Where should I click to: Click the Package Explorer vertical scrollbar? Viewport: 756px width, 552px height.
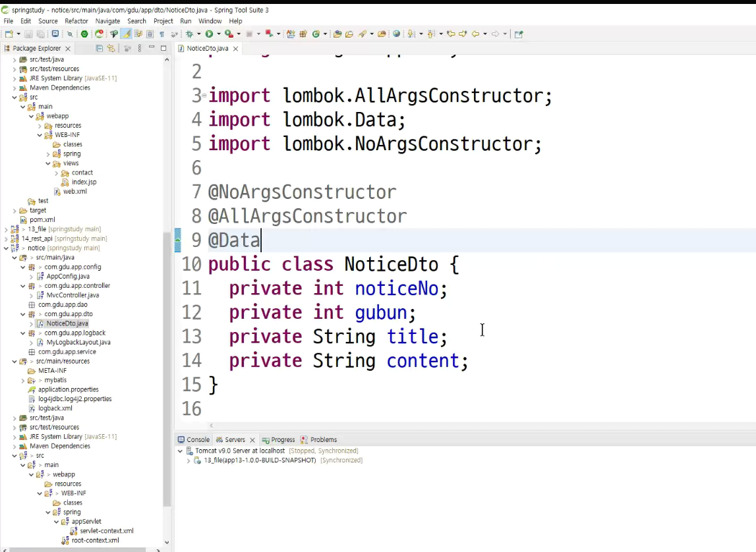[x=167, y=368]
